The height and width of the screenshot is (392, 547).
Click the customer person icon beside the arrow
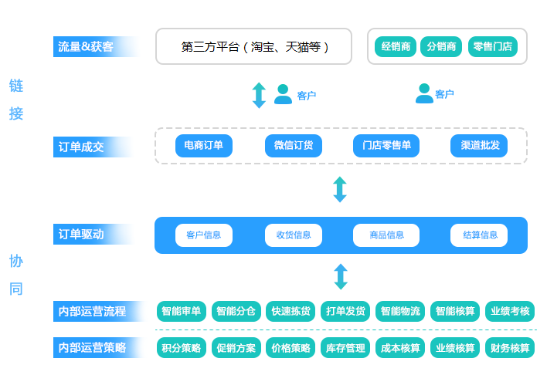(283, 94)
